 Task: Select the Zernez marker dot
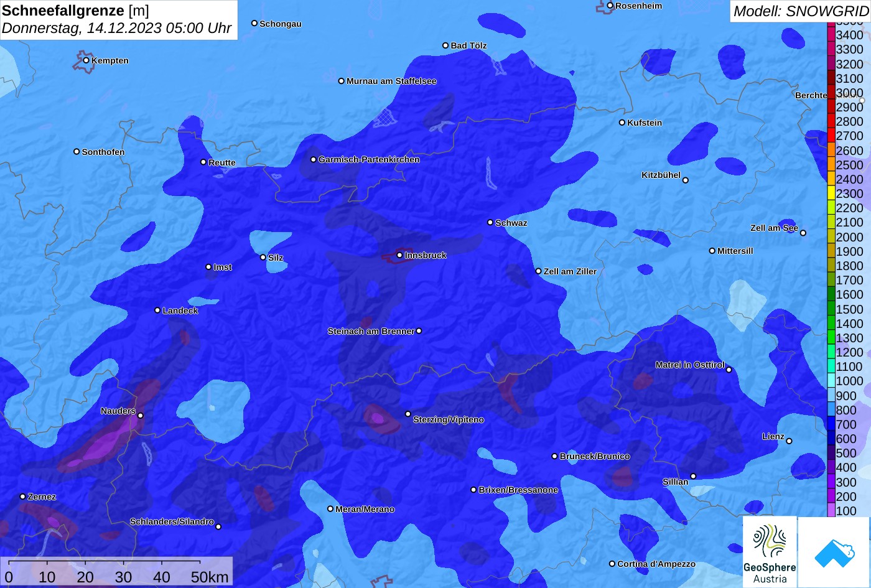click(23, 497)
